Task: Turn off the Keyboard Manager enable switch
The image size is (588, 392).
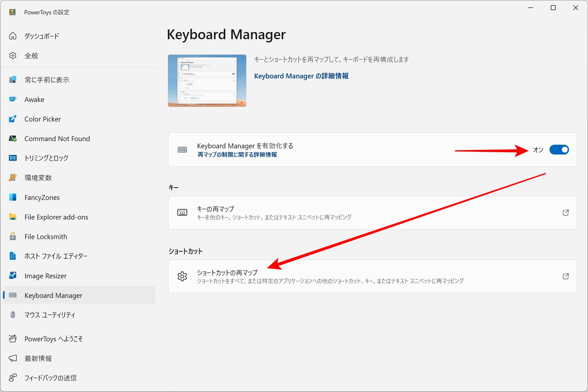Action: coord(559,150)
